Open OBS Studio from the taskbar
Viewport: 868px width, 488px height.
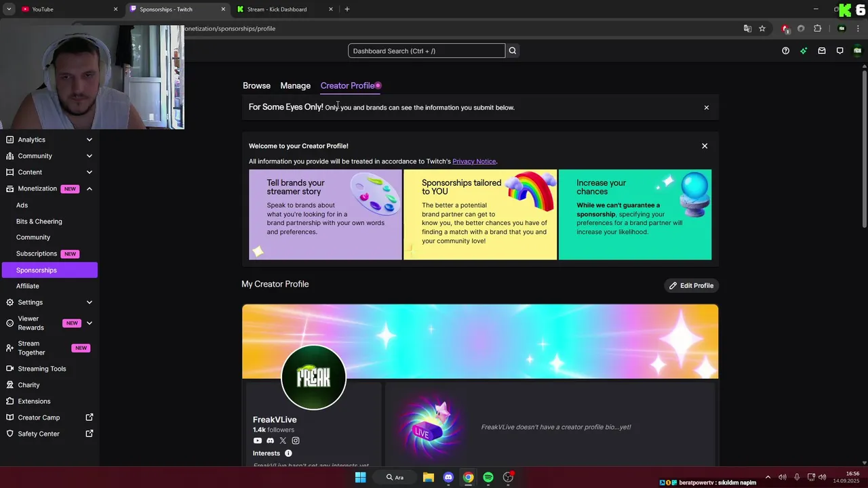(x=508, y=477)
